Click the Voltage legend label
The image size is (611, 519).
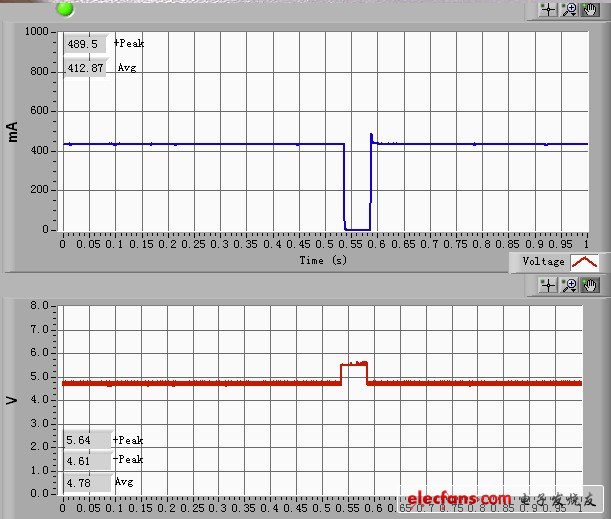[x=544, y=262]
